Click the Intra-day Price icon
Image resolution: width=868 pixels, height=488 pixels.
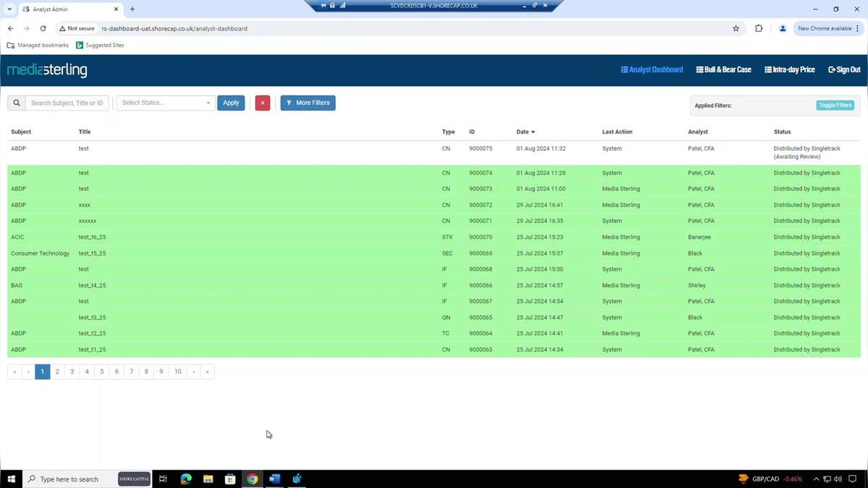(x=768, y=69)
